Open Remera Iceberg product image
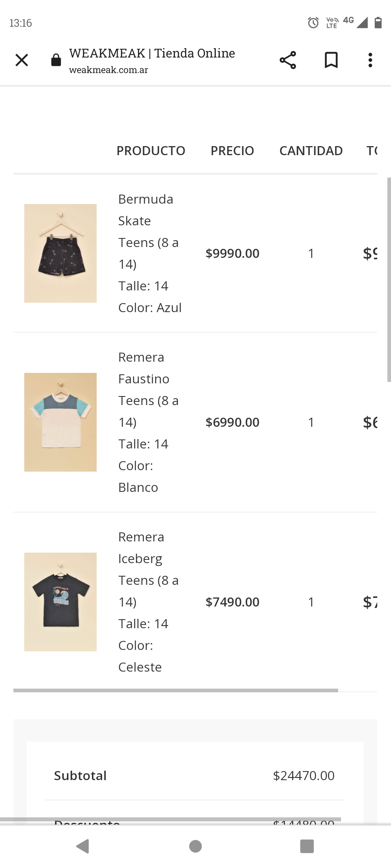The height and width of the screenshot is (868, 391). pos(60,602)
